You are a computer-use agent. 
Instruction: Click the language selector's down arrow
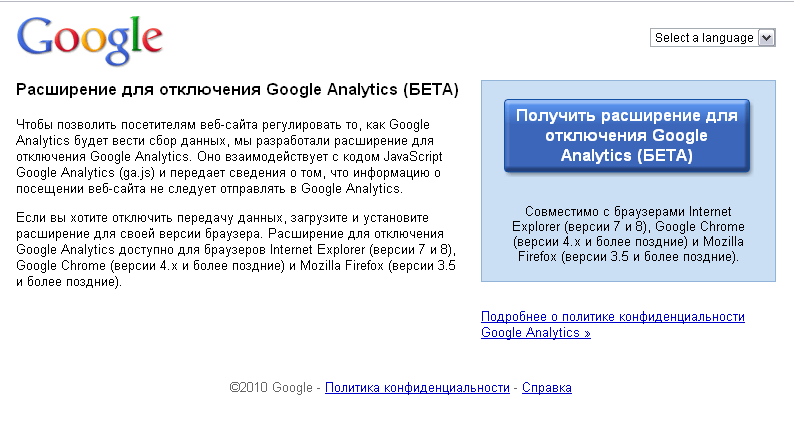766,38
